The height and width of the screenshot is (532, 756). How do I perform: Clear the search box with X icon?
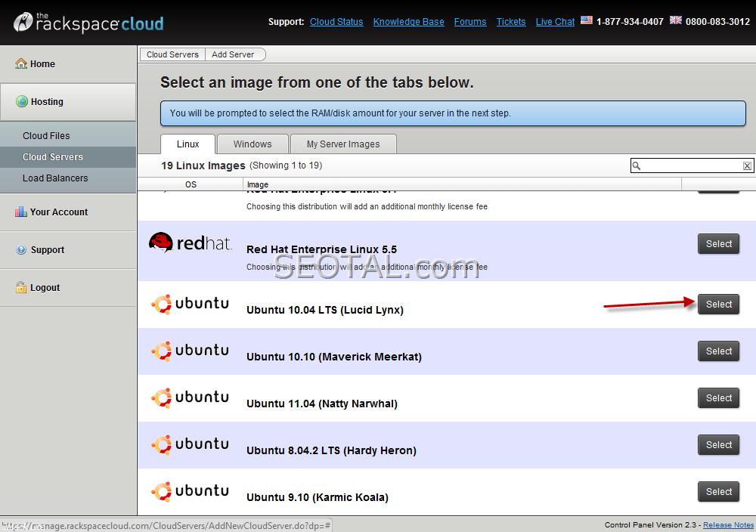click(x=747, y=165)
